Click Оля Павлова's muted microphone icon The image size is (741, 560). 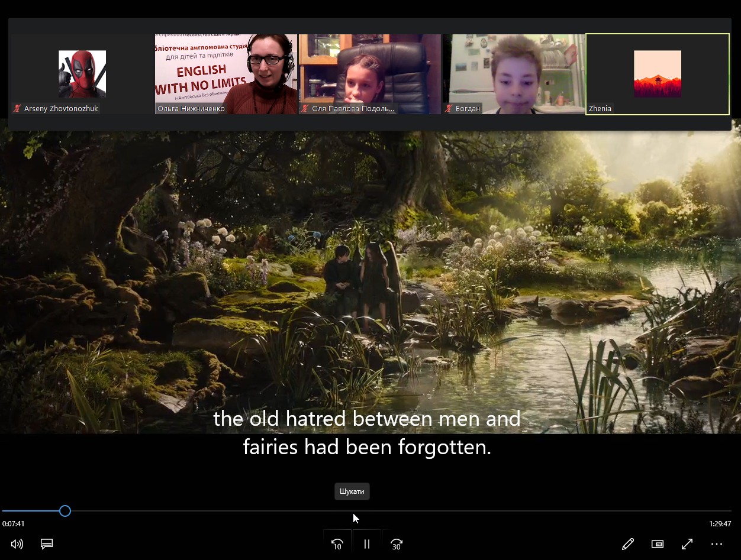(x=305, y=109)
